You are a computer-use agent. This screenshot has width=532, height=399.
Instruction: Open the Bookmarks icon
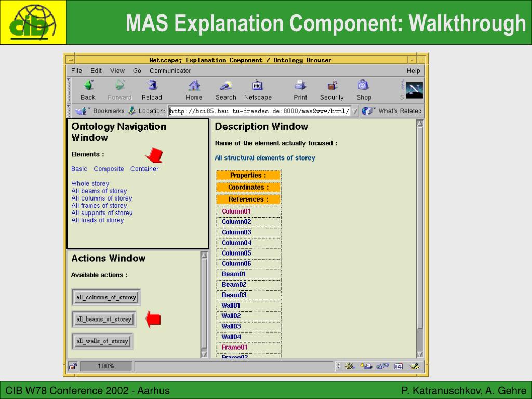click(82, 111)
